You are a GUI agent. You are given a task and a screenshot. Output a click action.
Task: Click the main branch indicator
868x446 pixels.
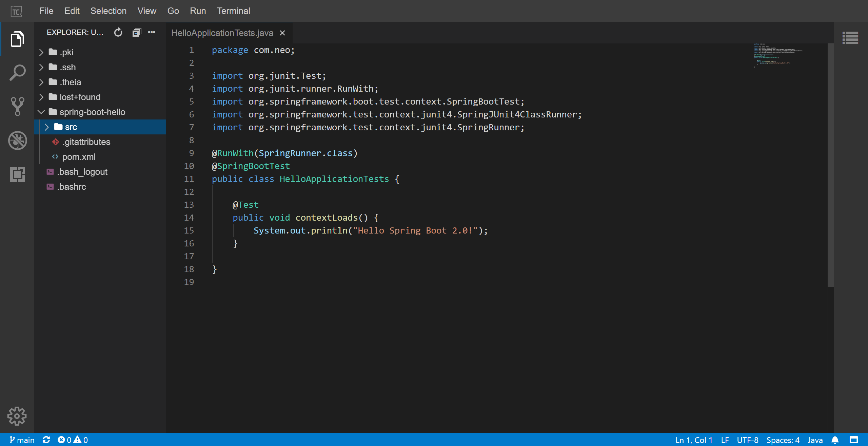click(22, 440)
